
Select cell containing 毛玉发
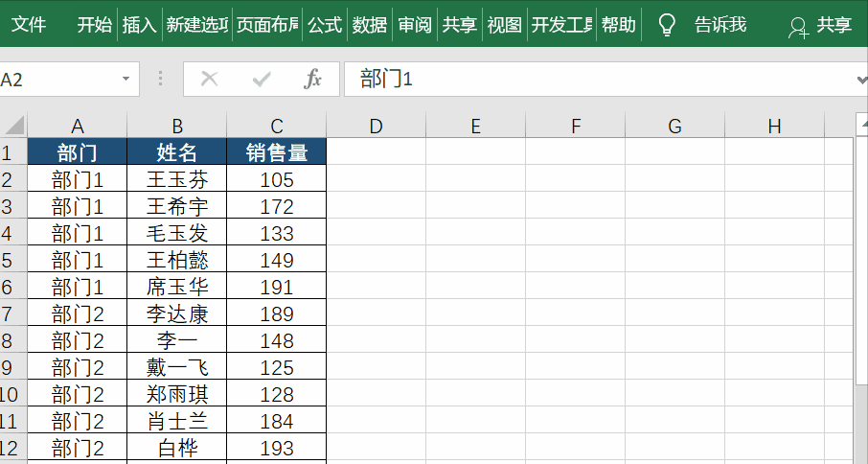coord(177,233)
